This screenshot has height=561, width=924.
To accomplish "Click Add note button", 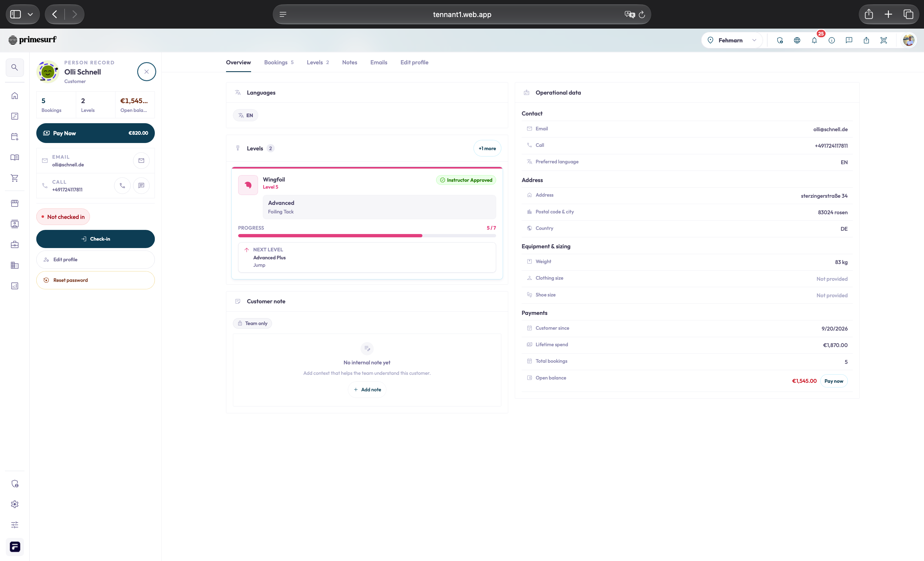I will coord(367,390).
